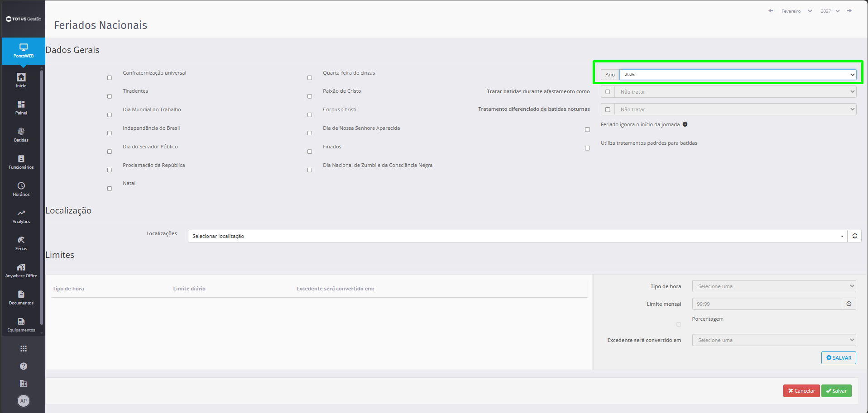Open Férias in sidebar

pos(21,243)
